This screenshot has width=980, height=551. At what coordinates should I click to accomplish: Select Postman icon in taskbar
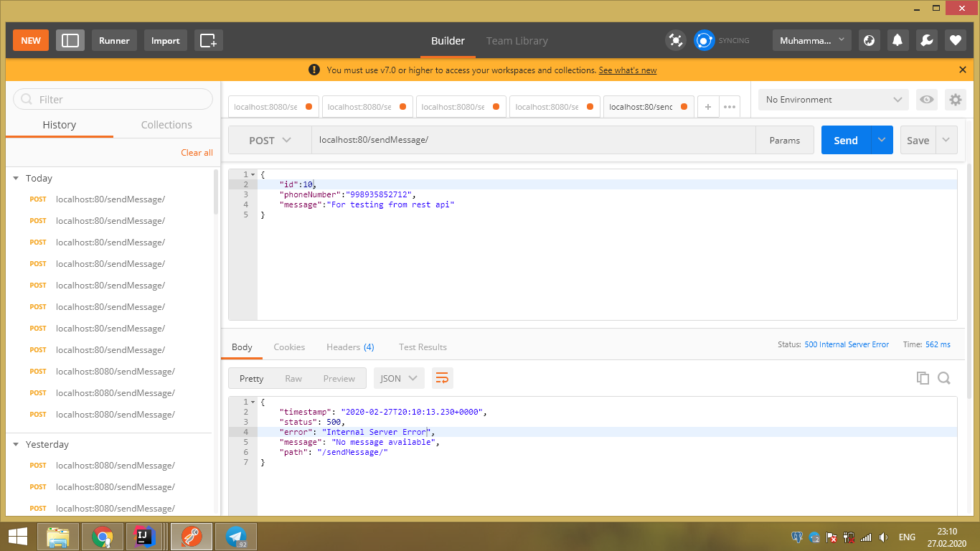click(190, 536)
